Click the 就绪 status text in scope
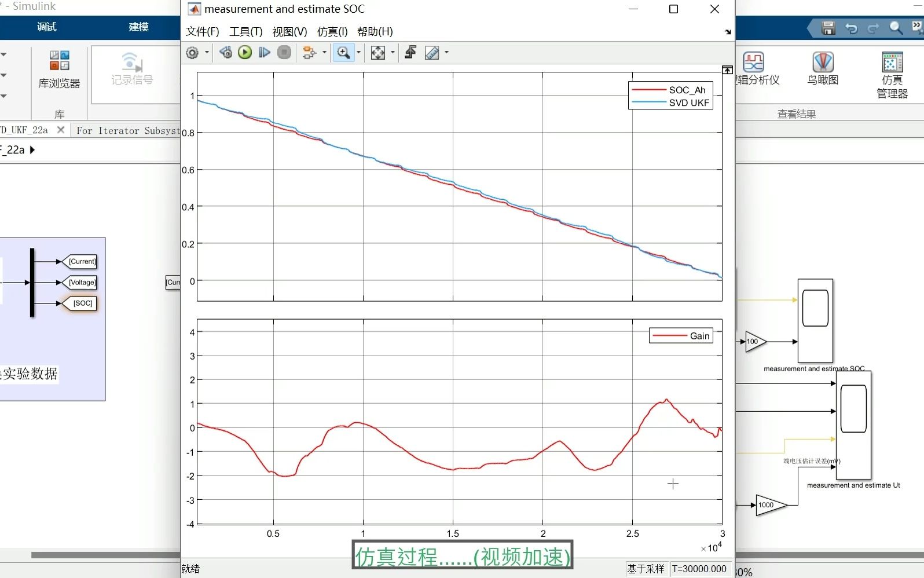 click(x=190, y=569)
